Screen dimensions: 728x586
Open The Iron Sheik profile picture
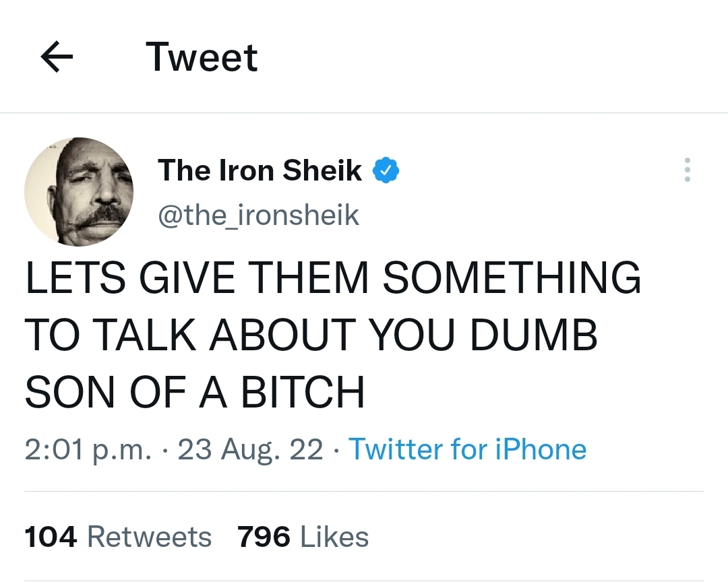point(79,192)
